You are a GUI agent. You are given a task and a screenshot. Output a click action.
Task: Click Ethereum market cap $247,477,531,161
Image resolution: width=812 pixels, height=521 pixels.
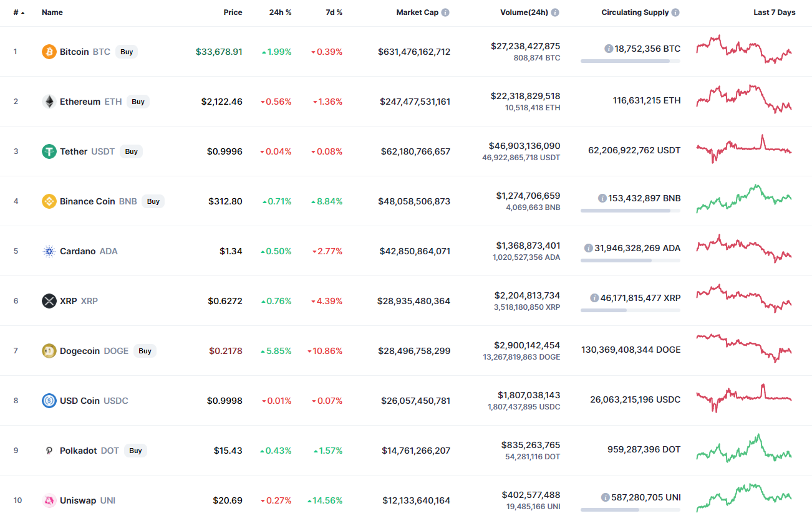[415, 102]
